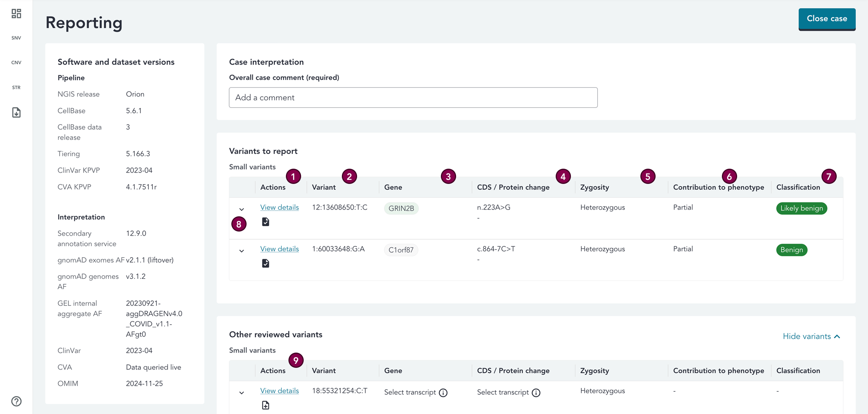
Task: Open the STR section in sidebar
Action: click(x=16, y=87)
